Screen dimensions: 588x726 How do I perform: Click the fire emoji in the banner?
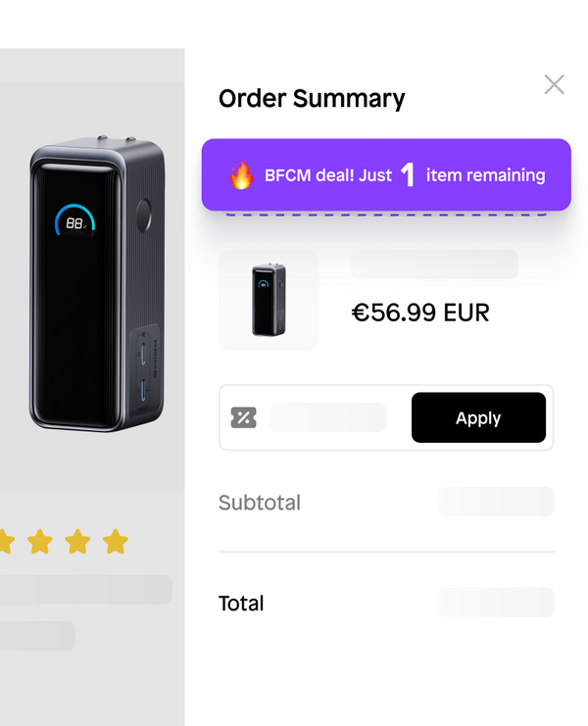coord(241,175)
